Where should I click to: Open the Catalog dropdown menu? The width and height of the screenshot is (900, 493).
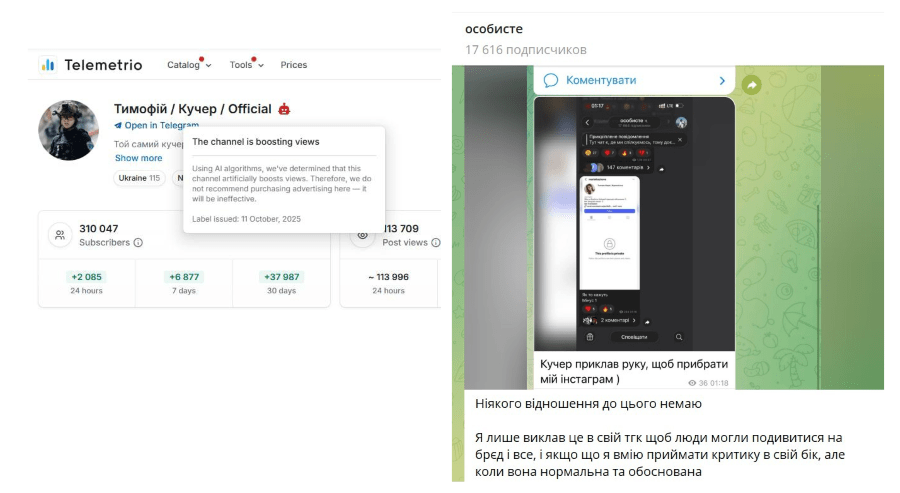coord(189,65)
